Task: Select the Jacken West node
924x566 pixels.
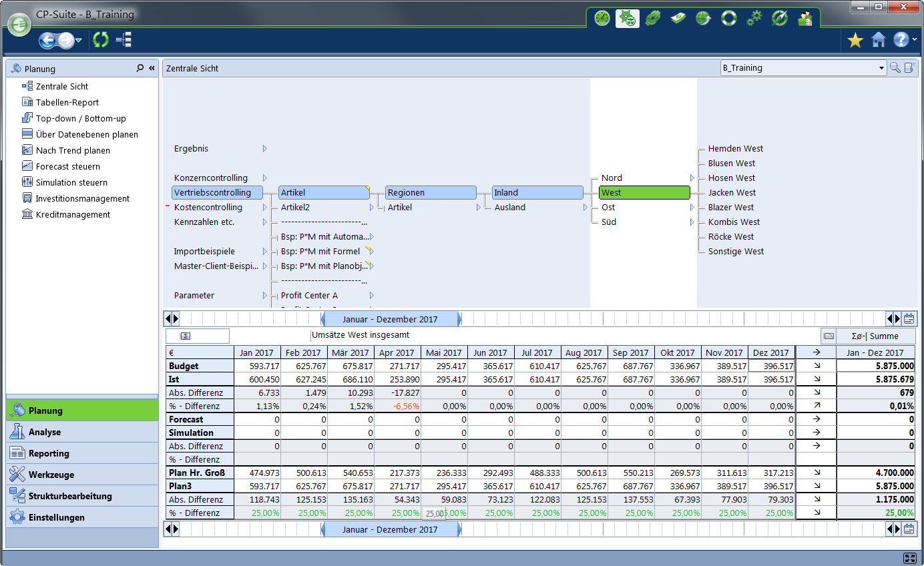Action: (x=732, y=193)
